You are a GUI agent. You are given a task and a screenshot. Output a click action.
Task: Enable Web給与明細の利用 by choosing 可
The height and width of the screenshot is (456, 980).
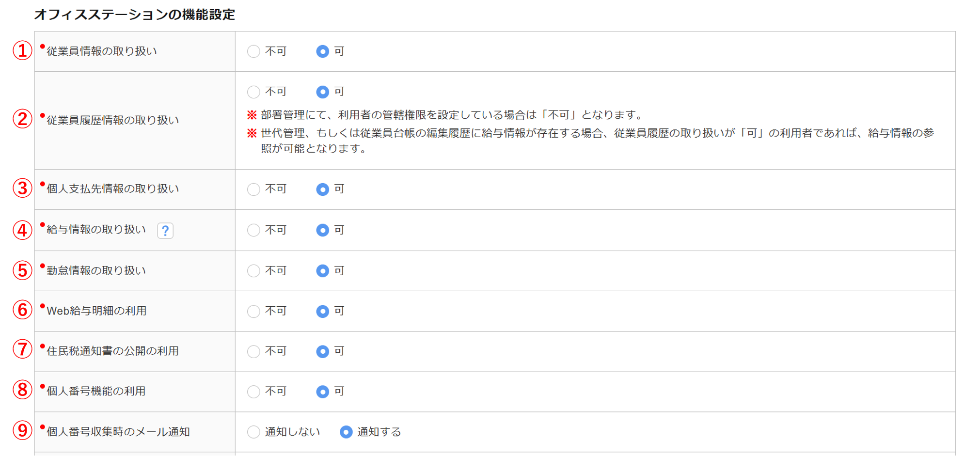click(x=322, y=311)
